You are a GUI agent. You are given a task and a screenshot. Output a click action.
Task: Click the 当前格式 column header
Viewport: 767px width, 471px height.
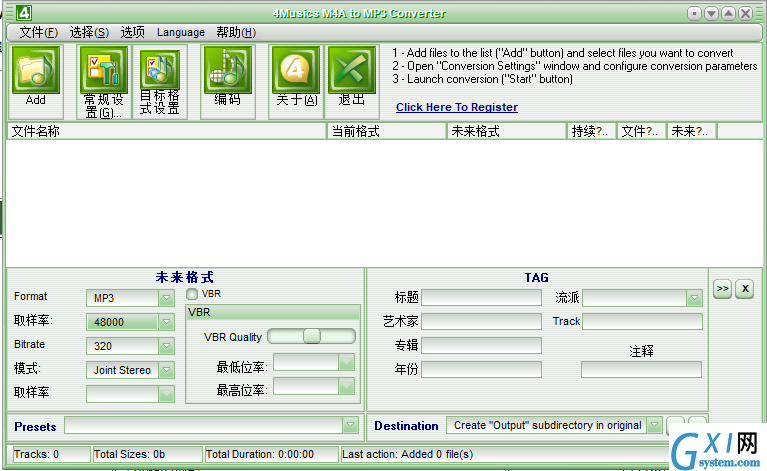(x=387, y=131)
